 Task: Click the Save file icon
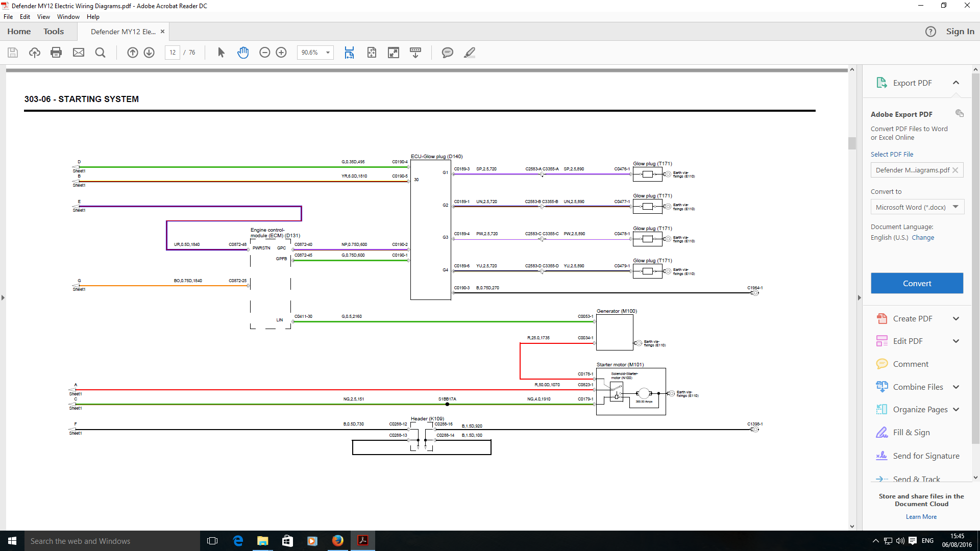pyautogui.click(x=13, y=53)
